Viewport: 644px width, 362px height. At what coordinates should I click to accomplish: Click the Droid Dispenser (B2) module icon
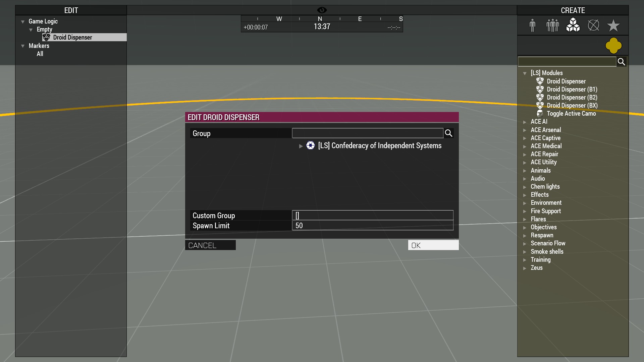pos(540,97)
